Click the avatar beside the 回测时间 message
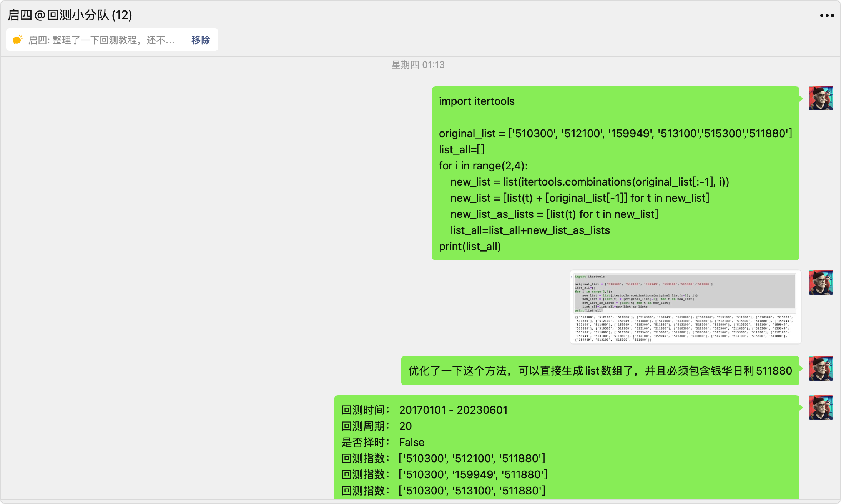Image resolution: width=841 pixels, height=504 pixels. (821, 408)
